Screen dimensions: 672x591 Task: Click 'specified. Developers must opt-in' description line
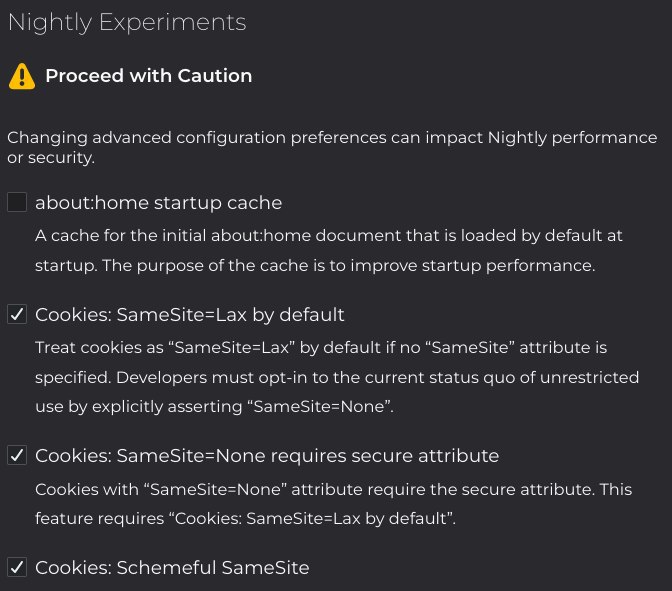(337, 378)
